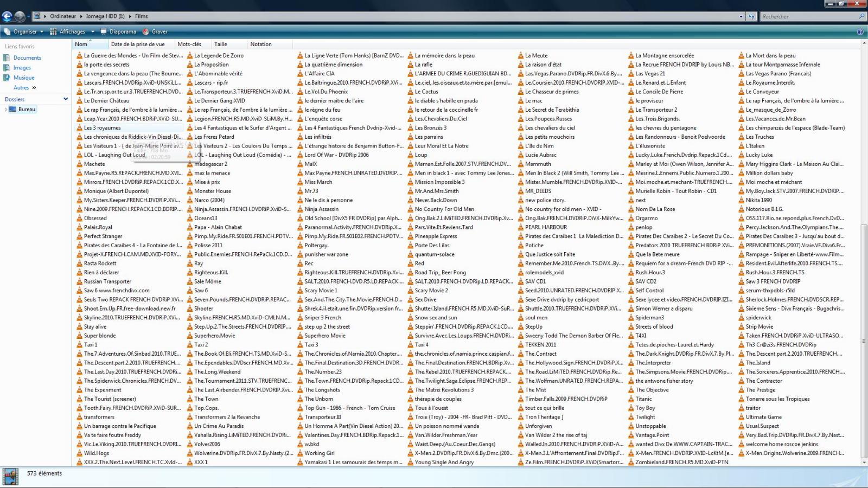Viewport: 868px width, 488px height.
Task: Click the Graver burn button
Action: coord(155,31)
